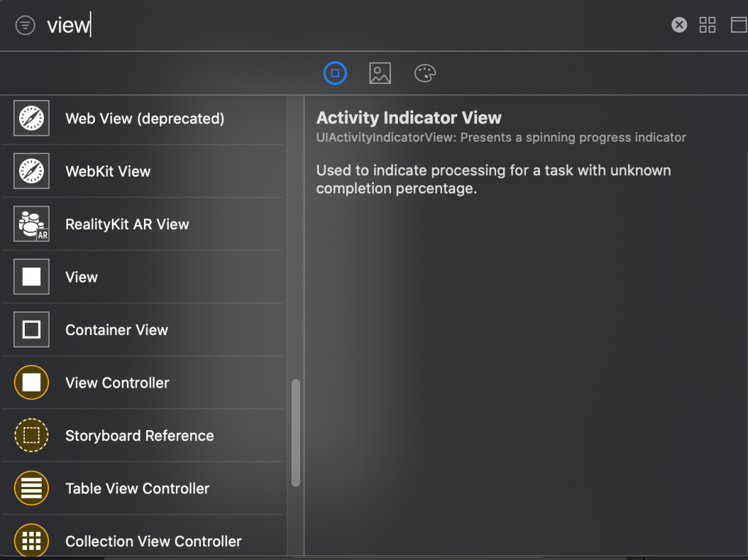This screenshot has width=748, height=560.
Task: Switch to the Image library tab
Action: 380,73
